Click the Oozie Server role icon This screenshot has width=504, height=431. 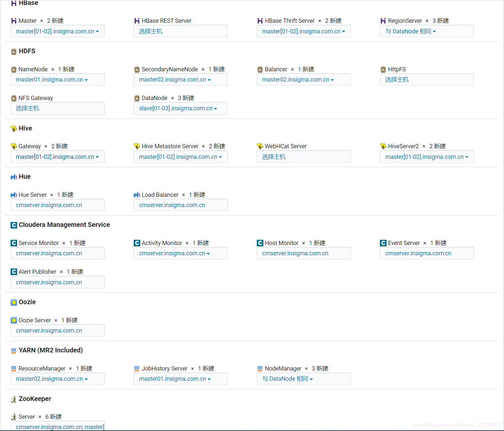pyautogui.click(x=14, y=320)
